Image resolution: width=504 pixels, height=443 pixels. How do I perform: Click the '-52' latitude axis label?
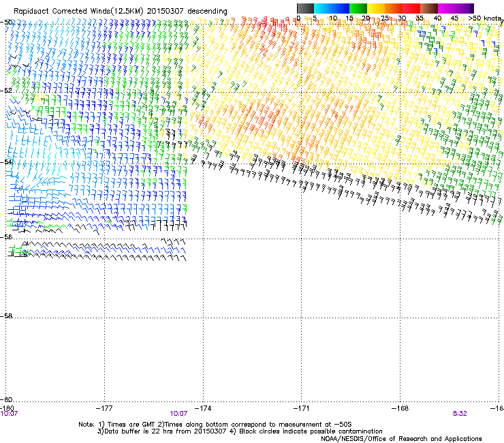click(x=7, y=91)
